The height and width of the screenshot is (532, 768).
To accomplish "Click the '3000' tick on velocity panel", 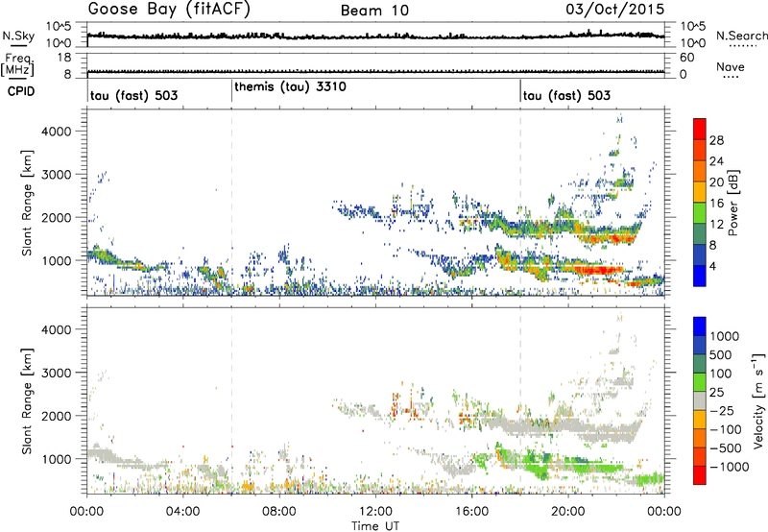I will [x=58, y=373].
